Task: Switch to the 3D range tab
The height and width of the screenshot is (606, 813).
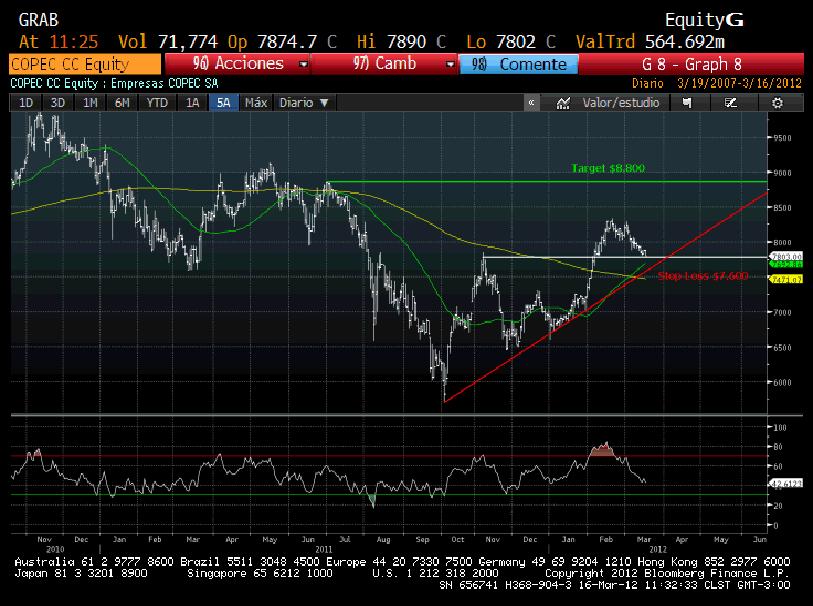Action: [x=58, y=103]
